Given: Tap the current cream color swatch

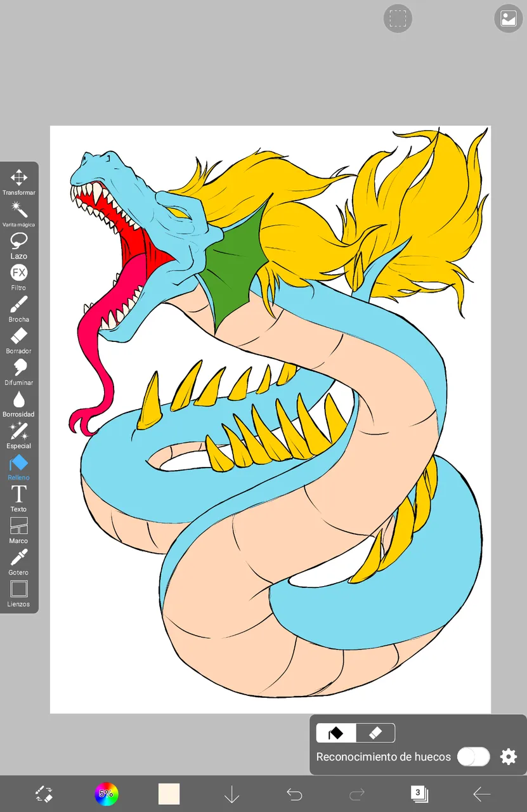Looking at the screenshot, I should 169,794.
